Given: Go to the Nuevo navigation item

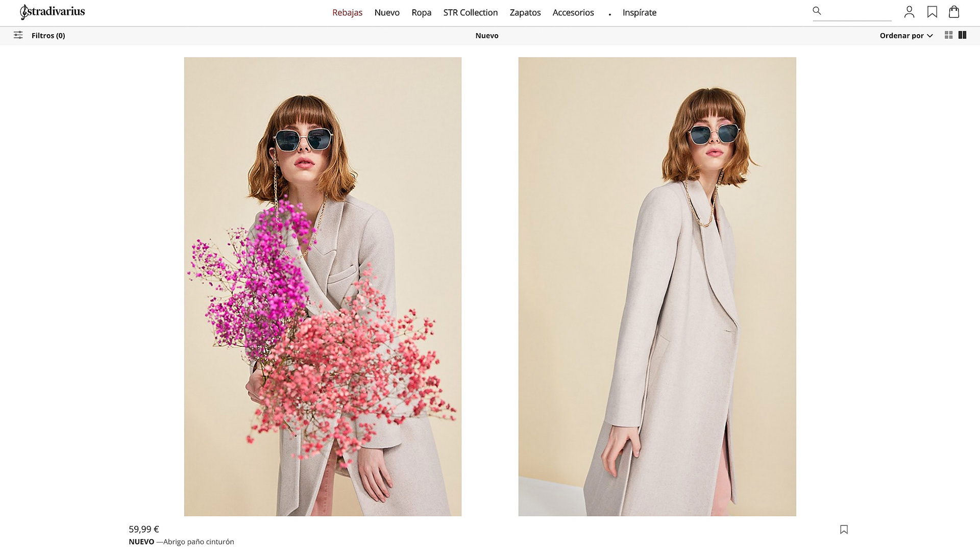Looking at the screenshot, I should pyautogui.click(x=386, y=13).
